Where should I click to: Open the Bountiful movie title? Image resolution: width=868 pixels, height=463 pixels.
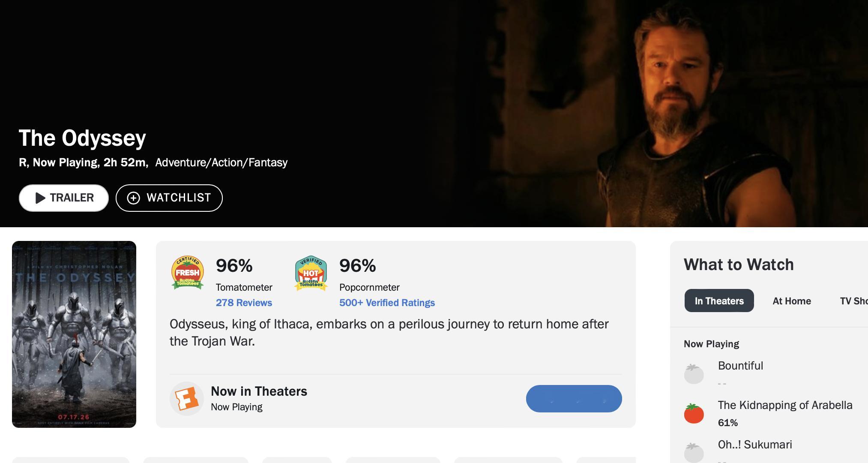(x=740, y=366)
